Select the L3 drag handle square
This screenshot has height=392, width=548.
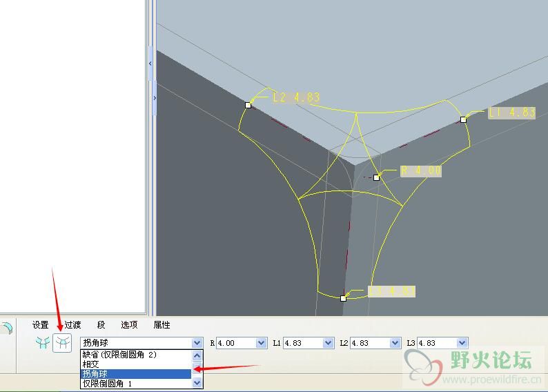343,298
